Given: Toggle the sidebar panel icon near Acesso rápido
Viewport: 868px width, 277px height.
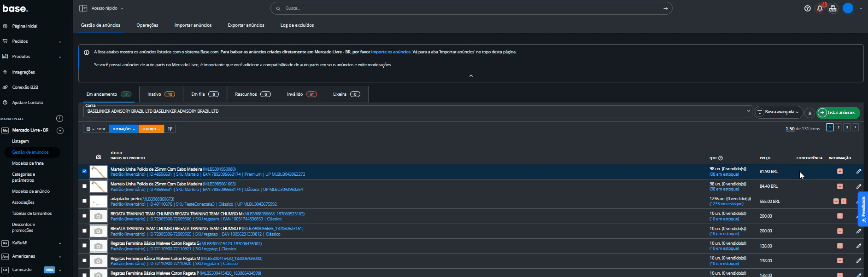Looking at the screenshot, I should point(83,8).
